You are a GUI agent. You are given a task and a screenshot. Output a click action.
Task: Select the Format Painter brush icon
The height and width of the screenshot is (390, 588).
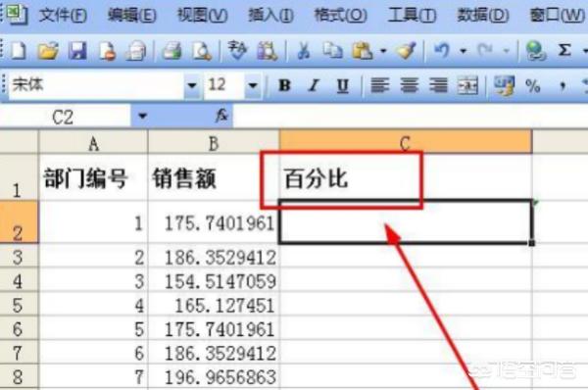point(406,51)
